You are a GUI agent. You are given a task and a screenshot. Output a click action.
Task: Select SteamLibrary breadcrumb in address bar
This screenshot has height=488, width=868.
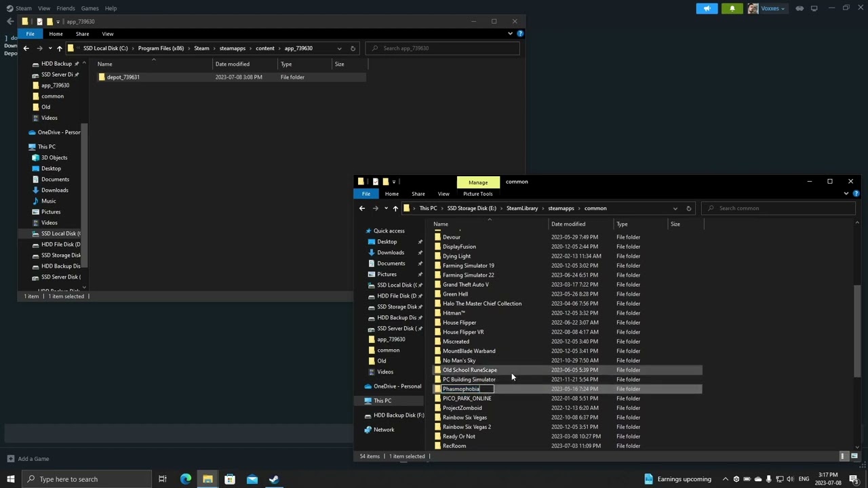click(x=522, y=208)
